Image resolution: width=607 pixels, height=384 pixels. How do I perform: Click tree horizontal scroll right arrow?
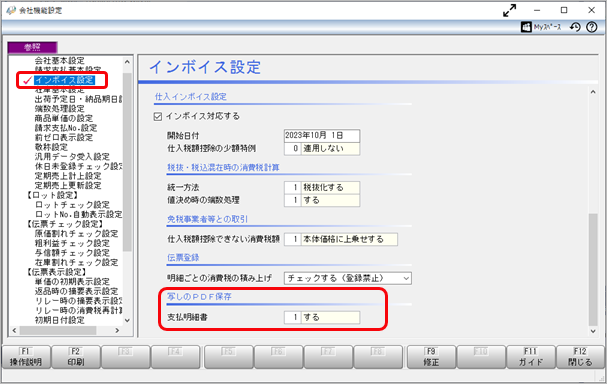(x=117, y=331)
